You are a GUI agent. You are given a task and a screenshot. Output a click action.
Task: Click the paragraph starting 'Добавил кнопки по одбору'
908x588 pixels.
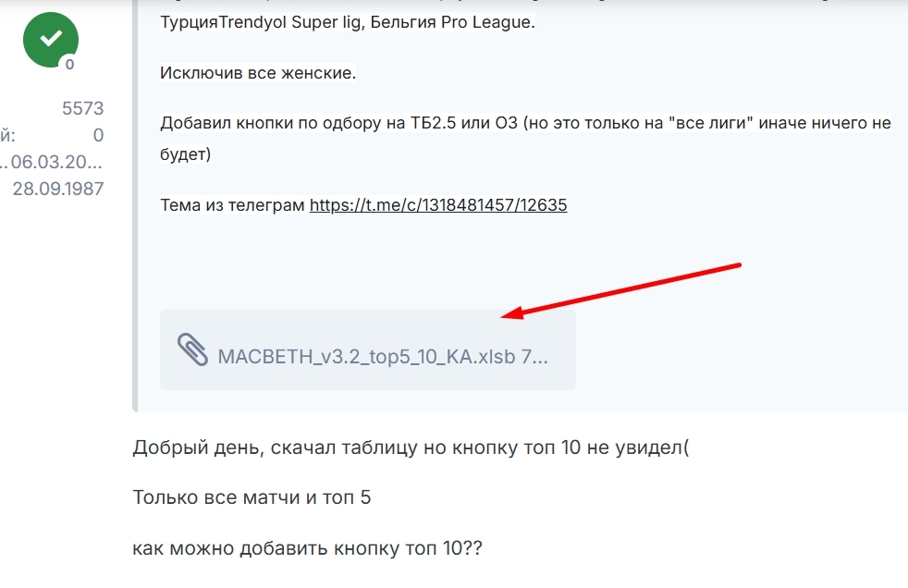click(x=525, y=139)
